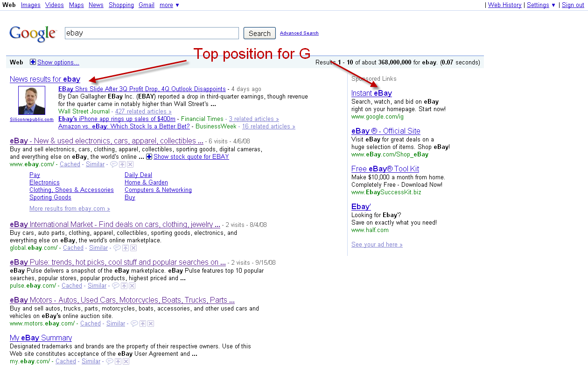Open 'eBay International Market' result title
The width and height of the screenshot is (588, 367).
coord(115,225)
